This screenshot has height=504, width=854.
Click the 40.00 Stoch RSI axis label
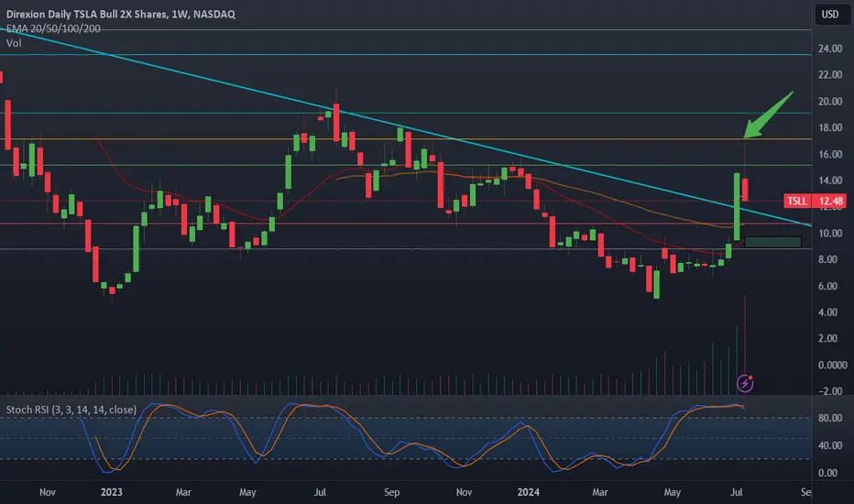tap(830, 445)
